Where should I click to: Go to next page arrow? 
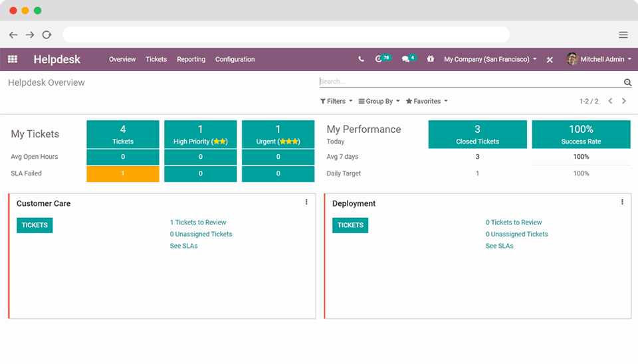(x=624, y=101)
